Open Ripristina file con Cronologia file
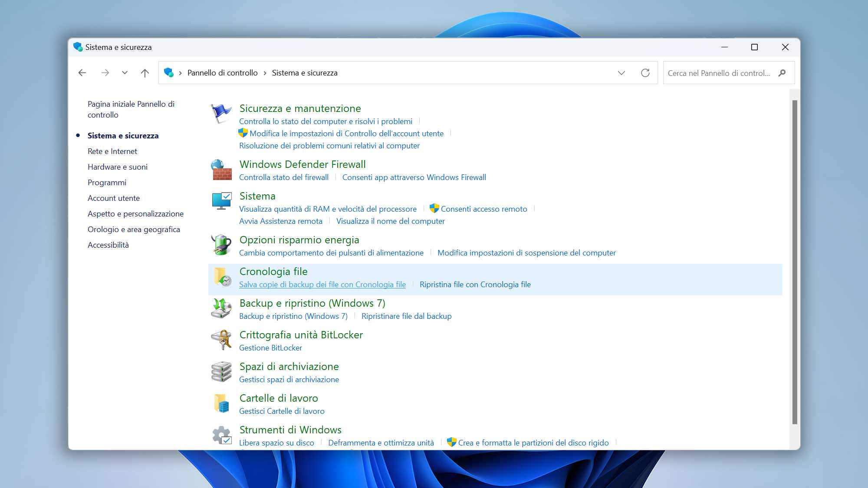Screen dimensions: 868x488 pos(475,284)
